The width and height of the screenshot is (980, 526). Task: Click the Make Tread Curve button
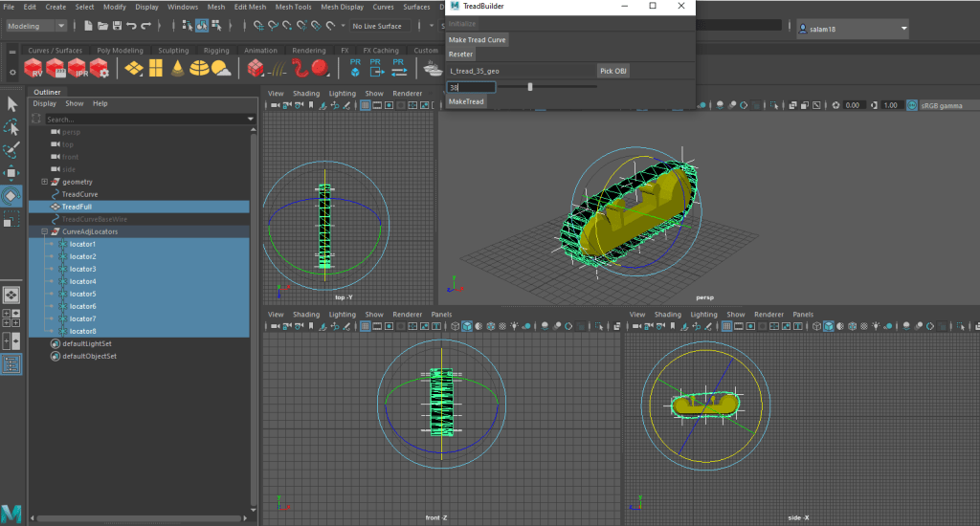click(x=478, y=40)
